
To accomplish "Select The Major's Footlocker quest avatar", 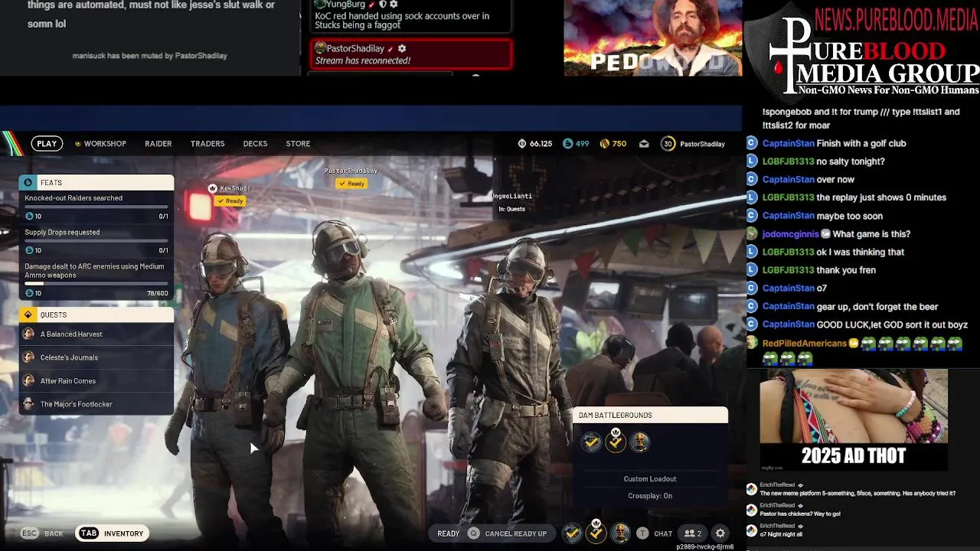I will coord(28,404).
